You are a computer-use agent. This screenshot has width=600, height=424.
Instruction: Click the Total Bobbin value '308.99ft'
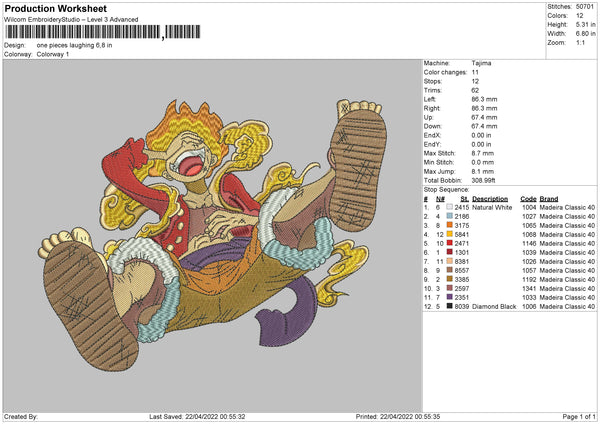tap(484, 180)
